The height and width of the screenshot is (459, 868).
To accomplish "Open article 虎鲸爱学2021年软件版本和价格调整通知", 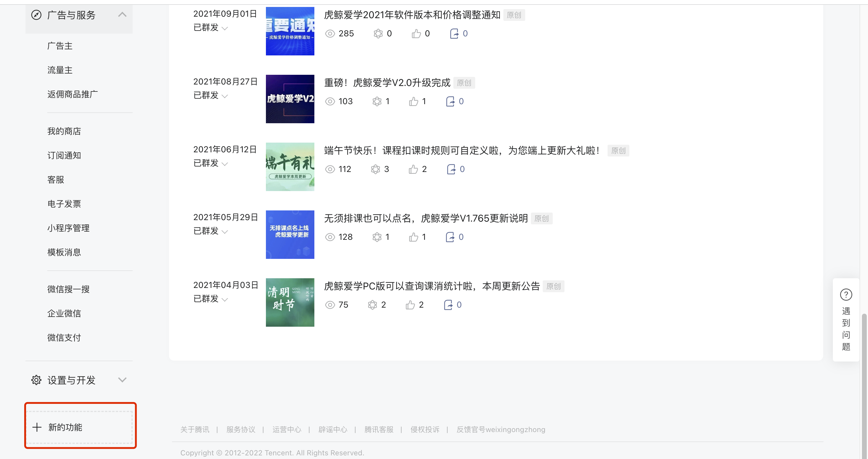I will pyautogui.click(x=412, y=15).
